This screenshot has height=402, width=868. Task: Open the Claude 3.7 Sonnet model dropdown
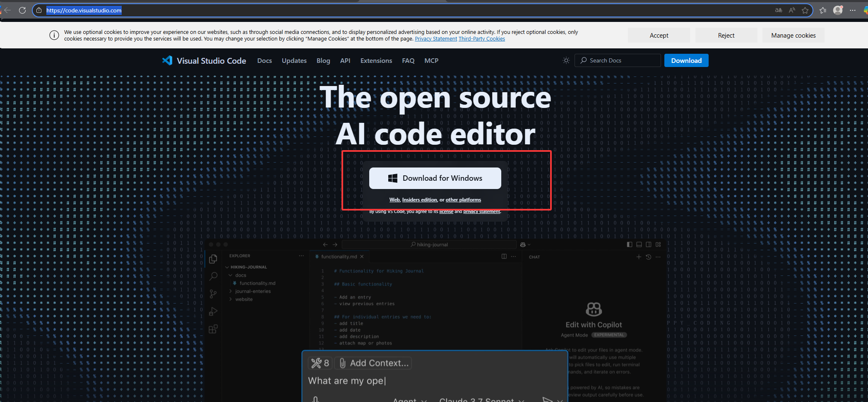[x=482, y=400]
